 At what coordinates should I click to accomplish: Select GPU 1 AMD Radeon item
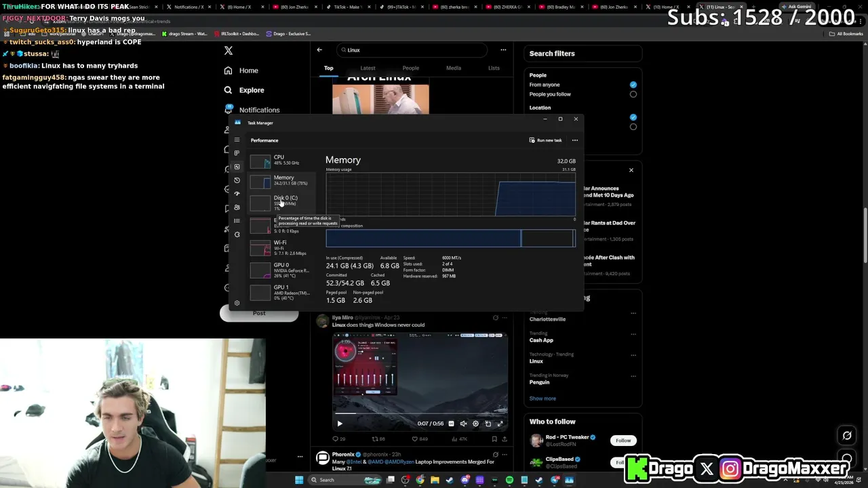click(x=282, y=292)
